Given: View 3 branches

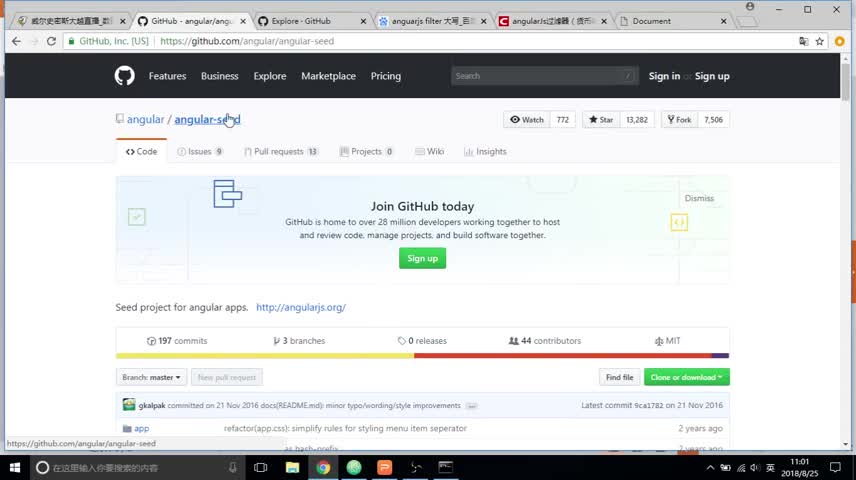Looking at the screenshot, I should (x=299, y=341).
